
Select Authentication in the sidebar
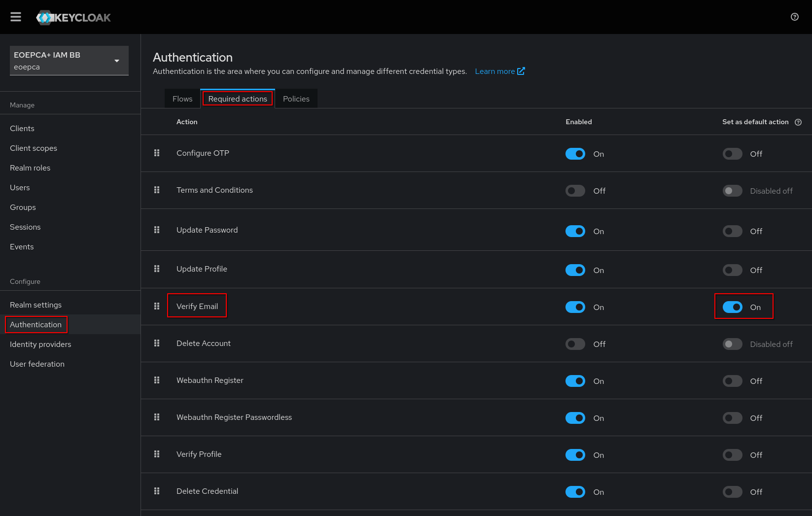70,324
